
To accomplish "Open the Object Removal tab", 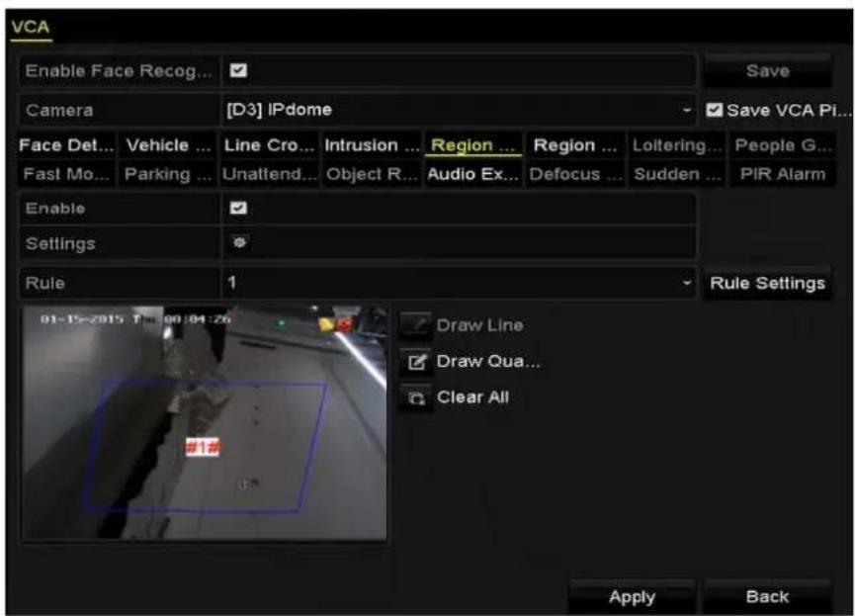I will (x=372, y=174).
